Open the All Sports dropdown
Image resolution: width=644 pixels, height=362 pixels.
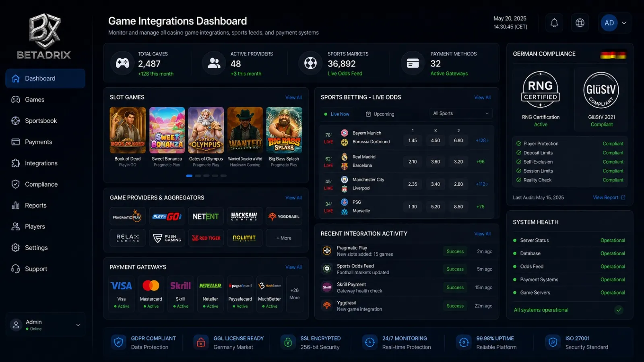461,113
